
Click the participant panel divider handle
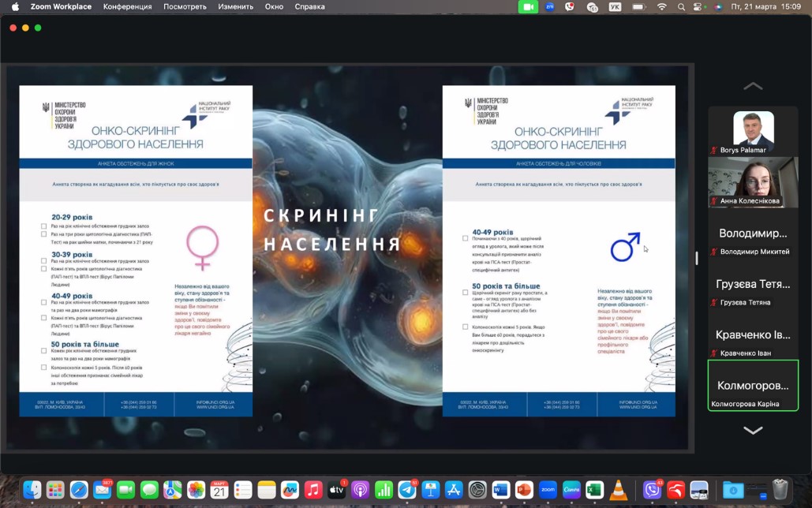coord(697,257)
